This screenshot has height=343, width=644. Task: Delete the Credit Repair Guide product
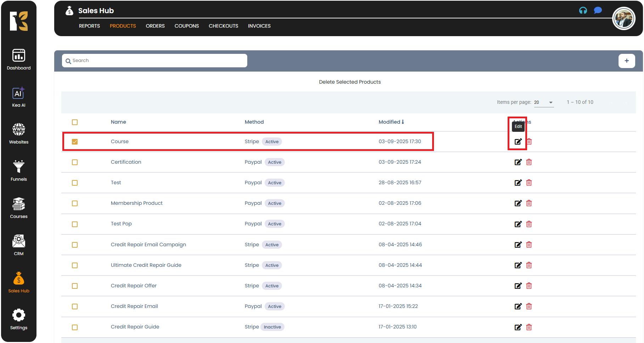point(529,327)
